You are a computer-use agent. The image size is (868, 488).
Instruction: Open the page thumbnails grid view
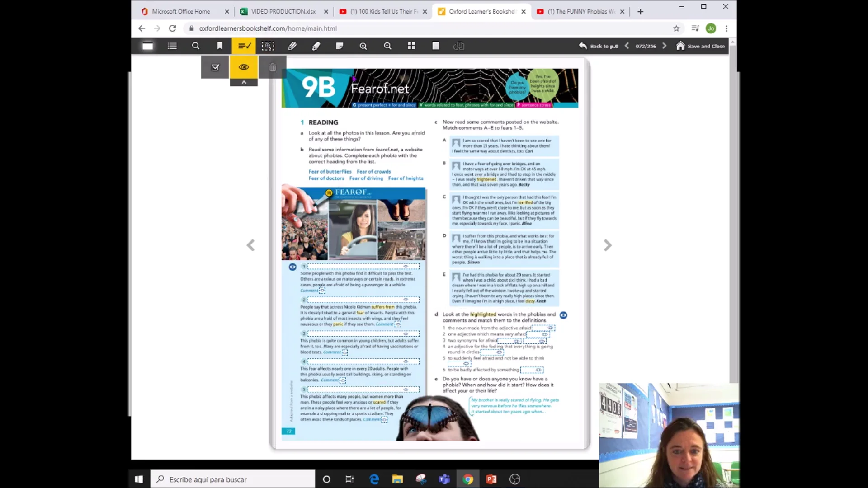pyautogui.click(x=411, y=46)
